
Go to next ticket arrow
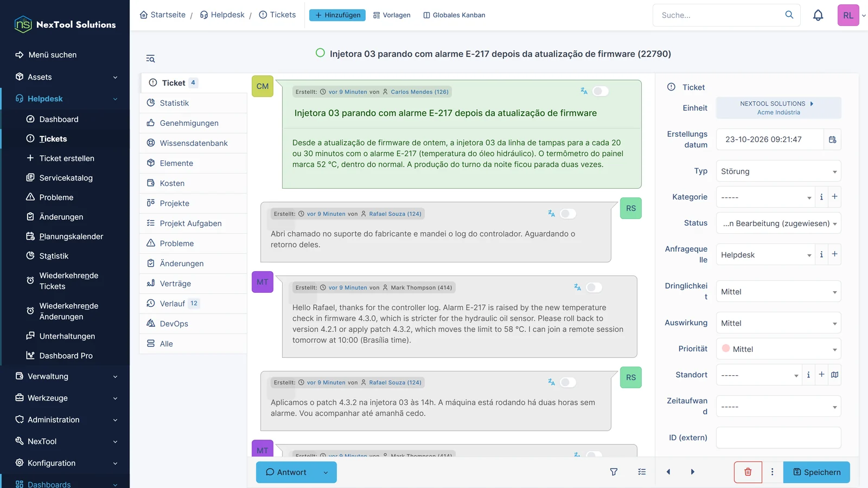tap(692, 472)
